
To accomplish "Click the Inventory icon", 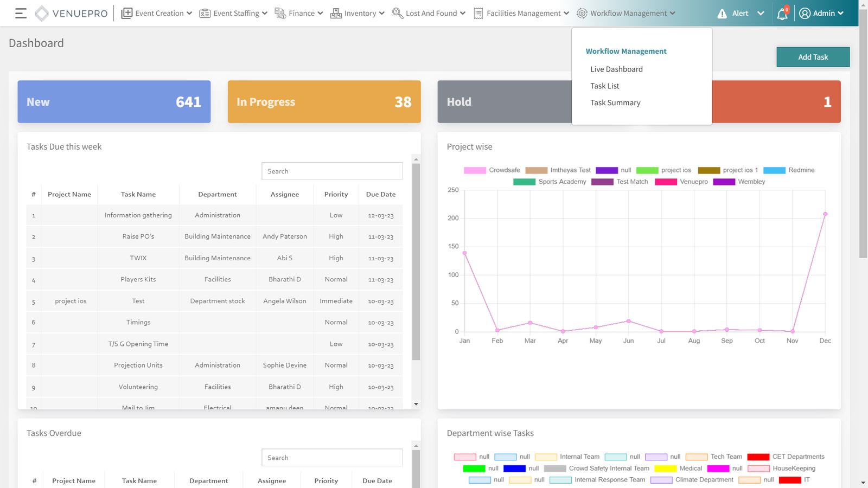I will (336, 14).
